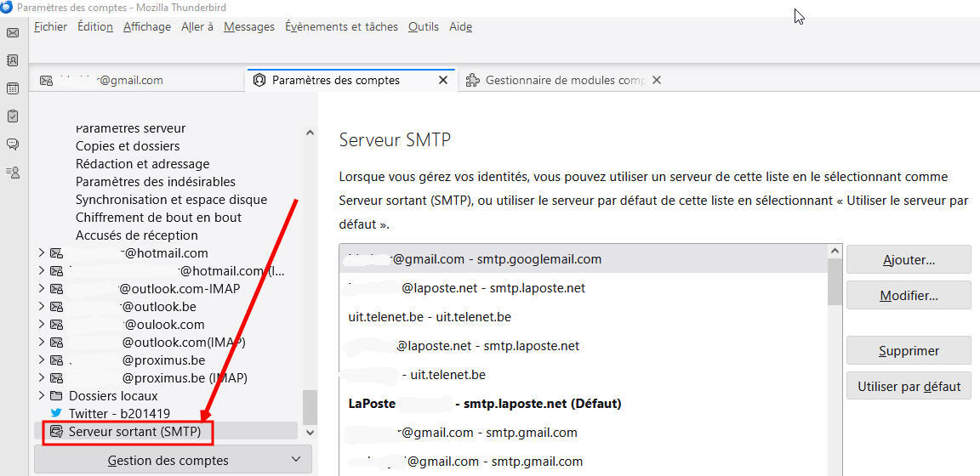980x476 pixels.
Task: Click the mail account icon beside @outlook.be
Action: tap(57, 307)
